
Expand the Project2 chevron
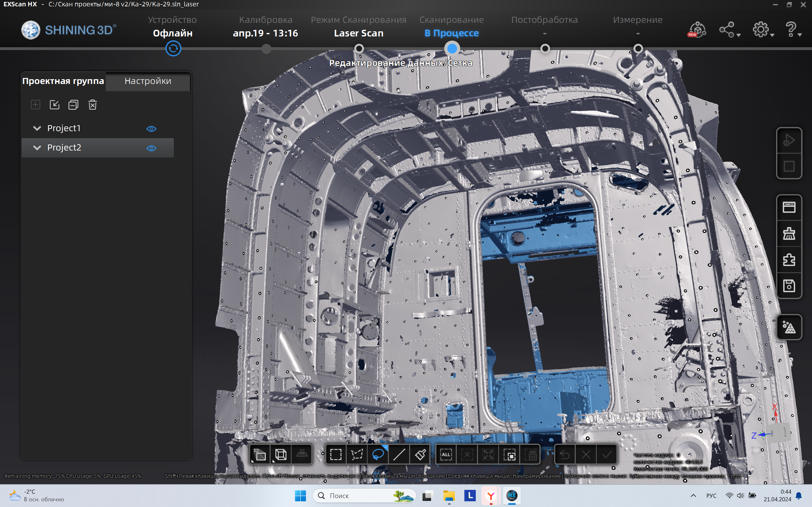click(x=37, y=148)
